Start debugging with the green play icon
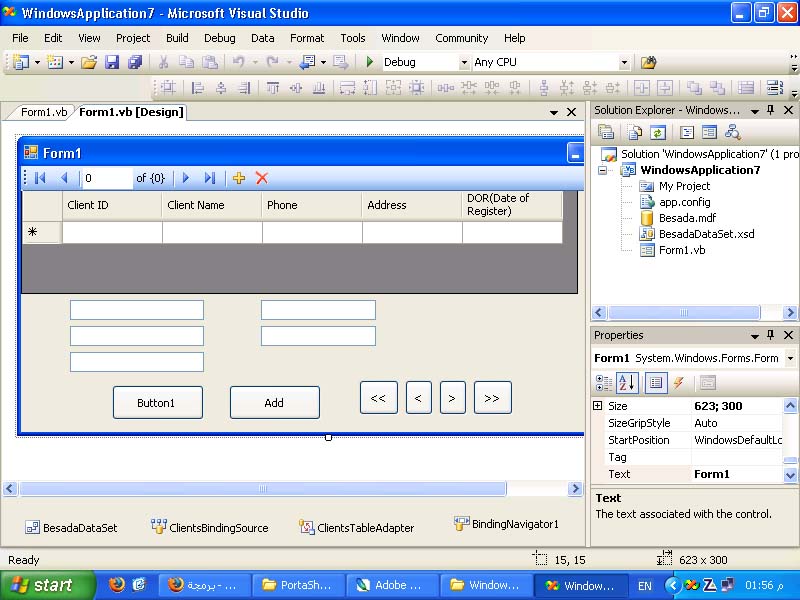Screen dimensions: 800x600 coord(370,62)
